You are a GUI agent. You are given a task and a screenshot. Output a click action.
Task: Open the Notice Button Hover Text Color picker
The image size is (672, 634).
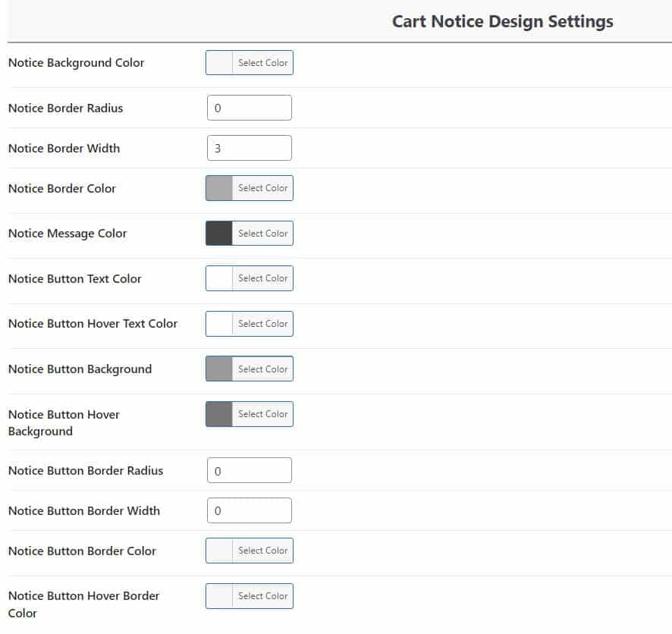pyautogui.click(x=263, y=324)
